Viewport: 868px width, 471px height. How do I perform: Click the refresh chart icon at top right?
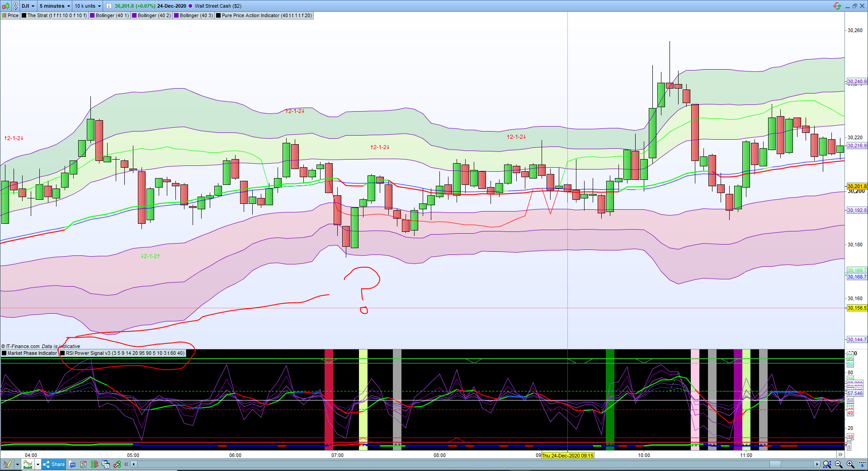tap(837, 6)
